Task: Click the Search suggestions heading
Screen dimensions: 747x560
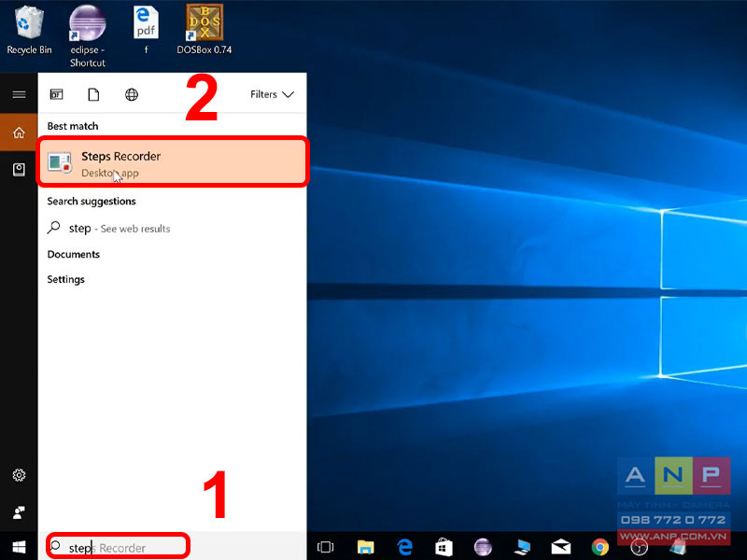Action: pos(92,202)
